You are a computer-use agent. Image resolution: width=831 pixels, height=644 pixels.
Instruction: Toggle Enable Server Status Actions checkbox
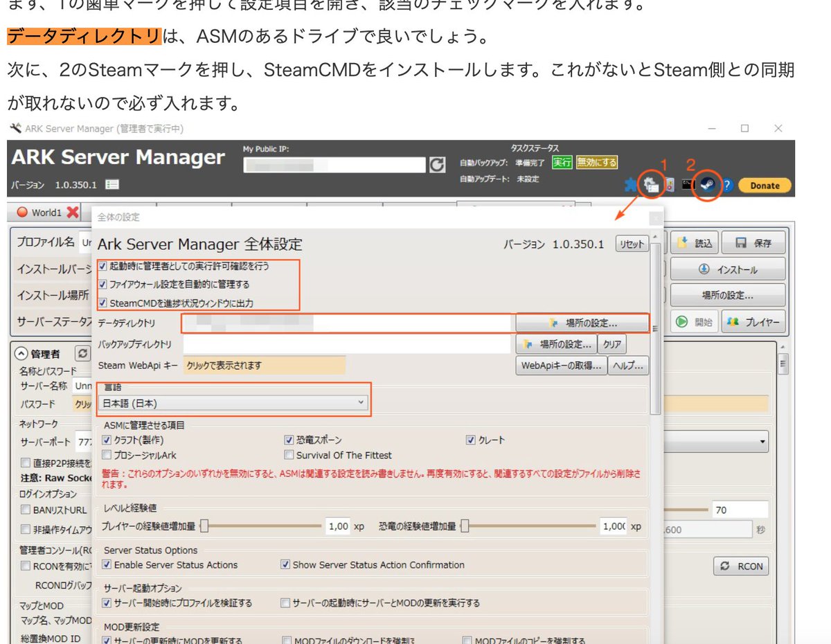pos(107,564)
